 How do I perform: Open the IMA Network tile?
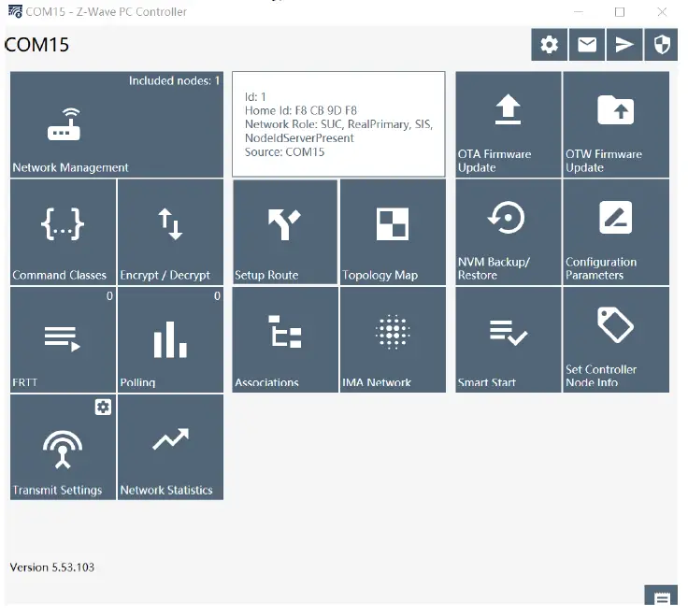393,339
